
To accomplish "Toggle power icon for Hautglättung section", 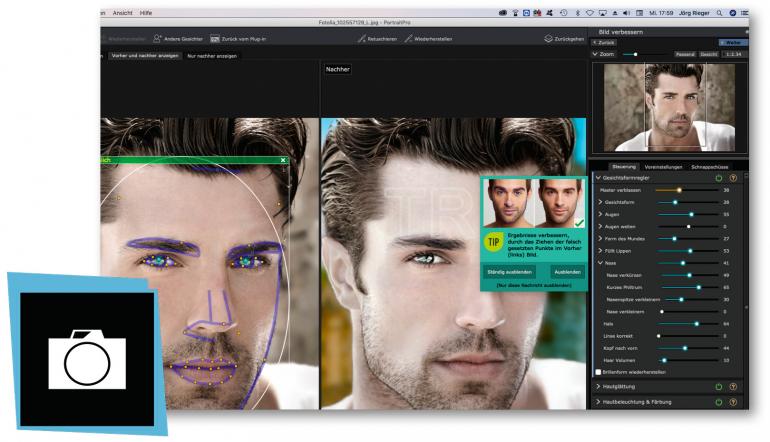I will pos(719,387).
